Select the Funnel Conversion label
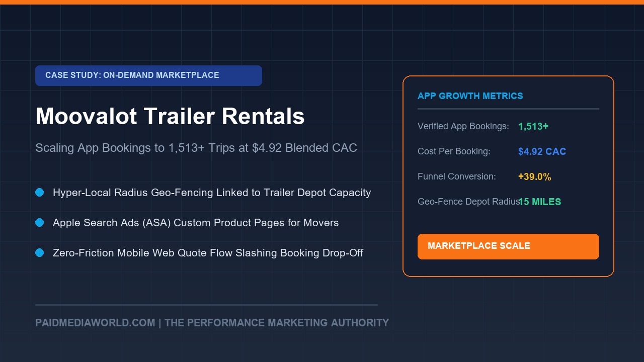The height and width of the screenshot is (362, 644). [457, 176]
